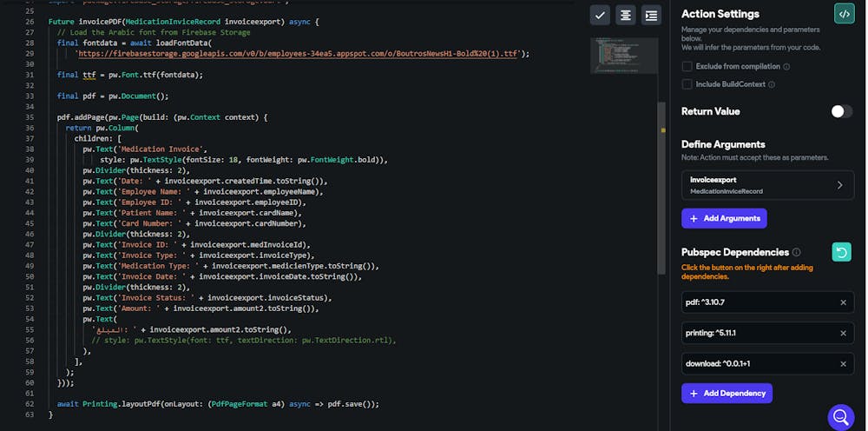Image resolution: width=868 pixels, height=431 pixels.
Task: Click the pdf: ^3.10.7 dependency field
Action: coord(768,302)
